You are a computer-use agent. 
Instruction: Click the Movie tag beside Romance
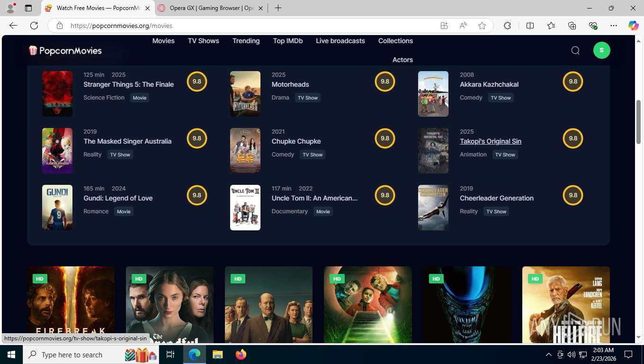124,211
